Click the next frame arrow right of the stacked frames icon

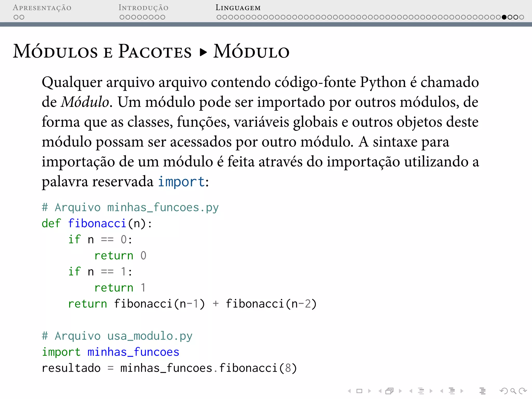[400, 391]
